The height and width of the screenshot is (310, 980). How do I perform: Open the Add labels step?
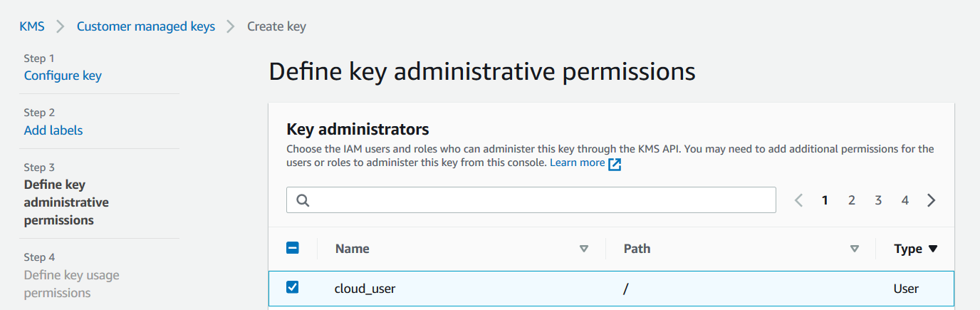pos(53,130)
